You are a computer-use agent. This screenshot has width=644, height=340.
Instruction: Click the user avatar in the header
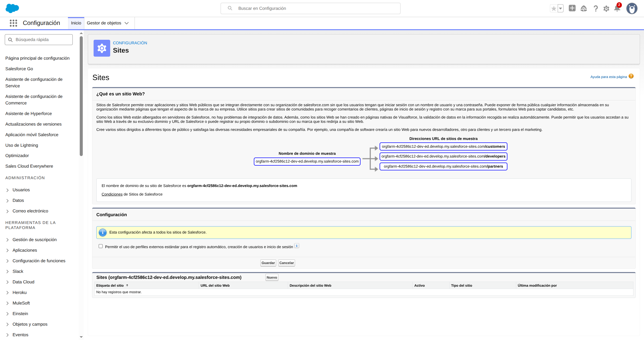pos(632,9)
